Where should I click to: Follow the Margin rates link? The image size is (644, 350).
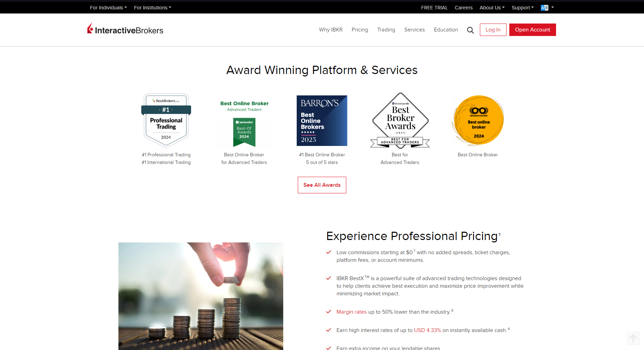click(x=351, y=312)
